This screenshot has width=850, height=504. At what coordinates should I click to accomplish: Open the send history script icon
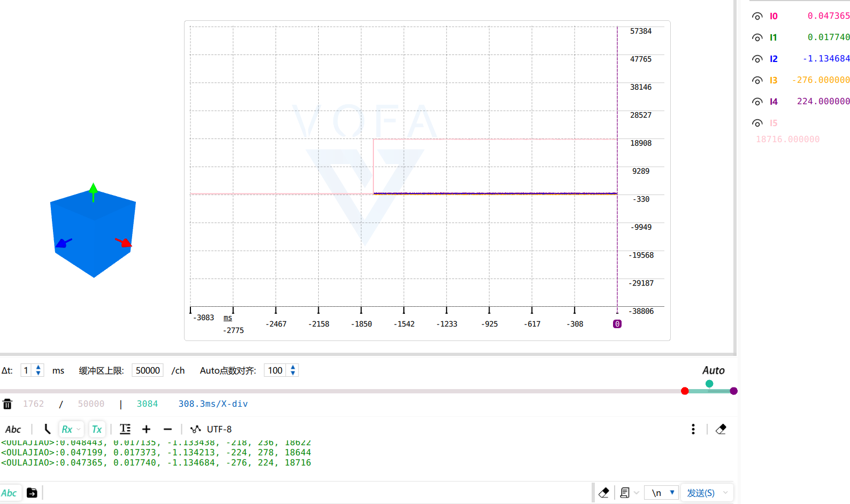pyautogui.click(x=625, y=493)
